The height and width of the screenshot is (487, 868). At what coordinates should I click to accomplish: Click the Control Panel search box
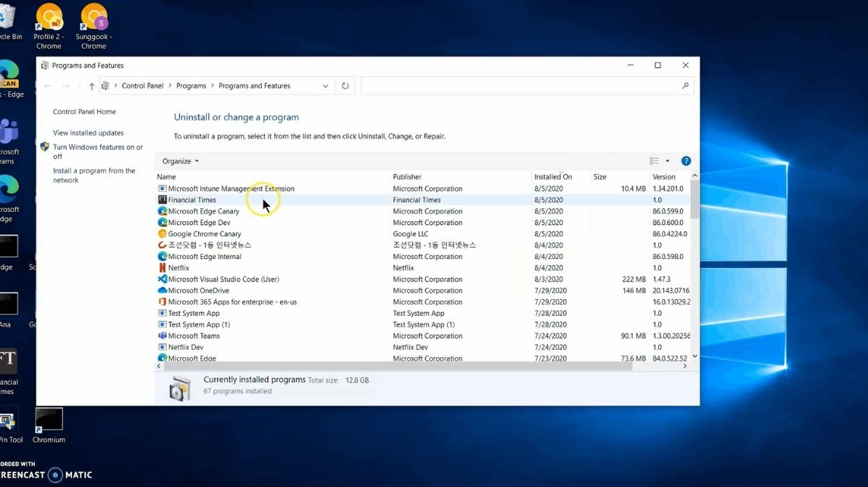(x=521, y=86)
